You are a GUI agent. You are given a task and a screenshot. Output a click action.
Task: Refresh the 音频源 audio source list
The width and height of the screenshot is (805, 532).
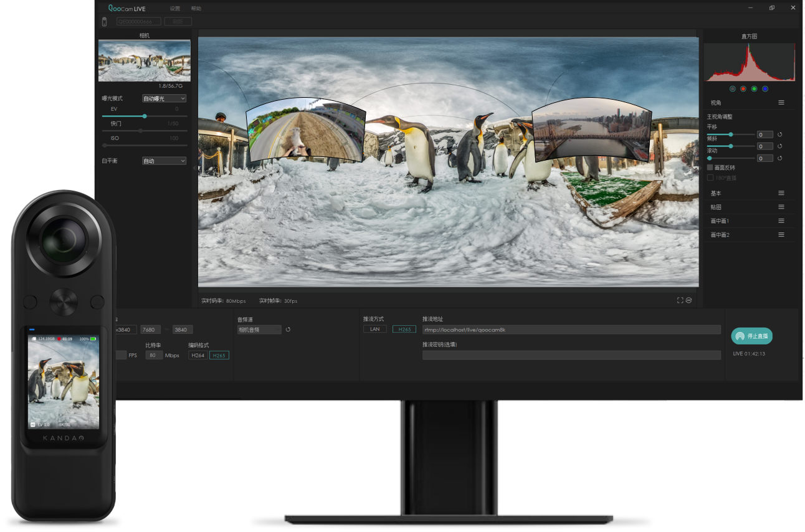click(x=288, y=330)
